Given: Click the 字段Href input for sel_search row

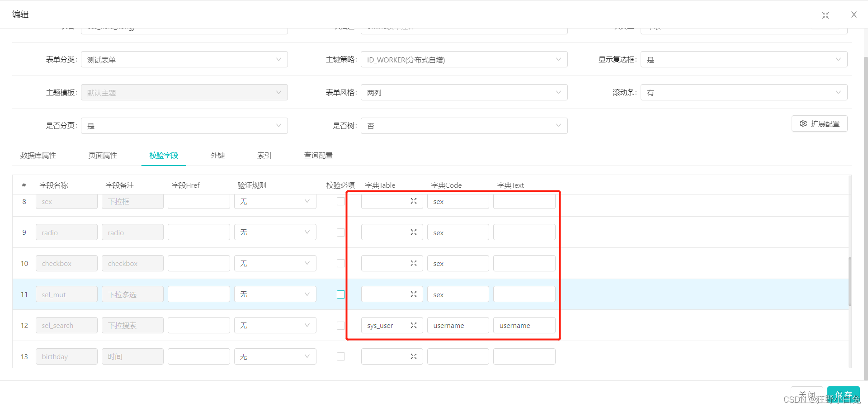Looking at the screenshot, I should 198,325.
